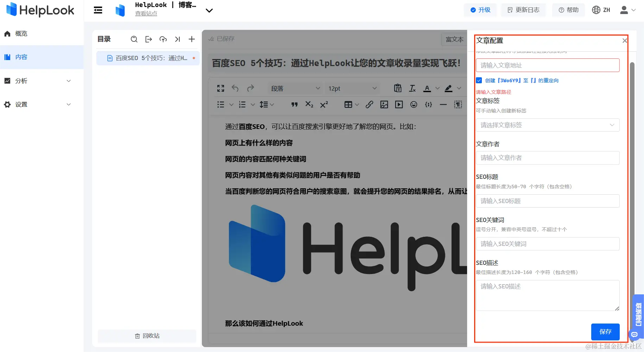
Task: Insert a hyperlink
Action: coord(369,104)
